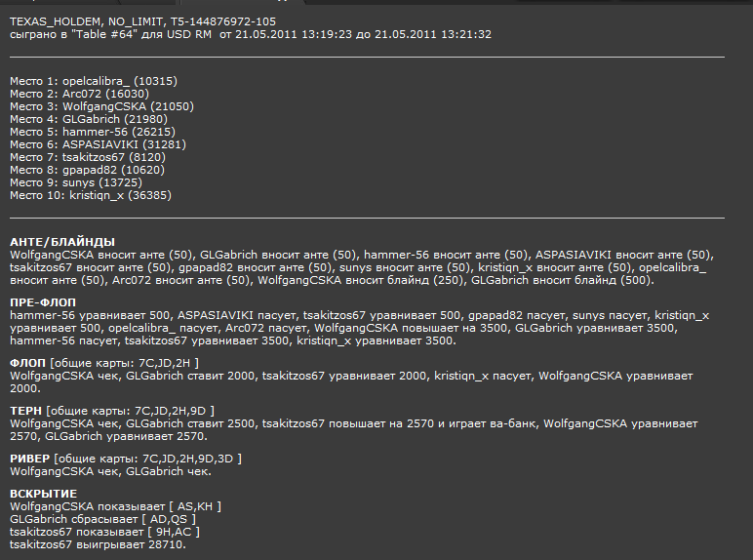The image size is (753, 560).
Task: Select seat 3 WolfgangCSKA (21050) line
Action: (x=101, y=106)
